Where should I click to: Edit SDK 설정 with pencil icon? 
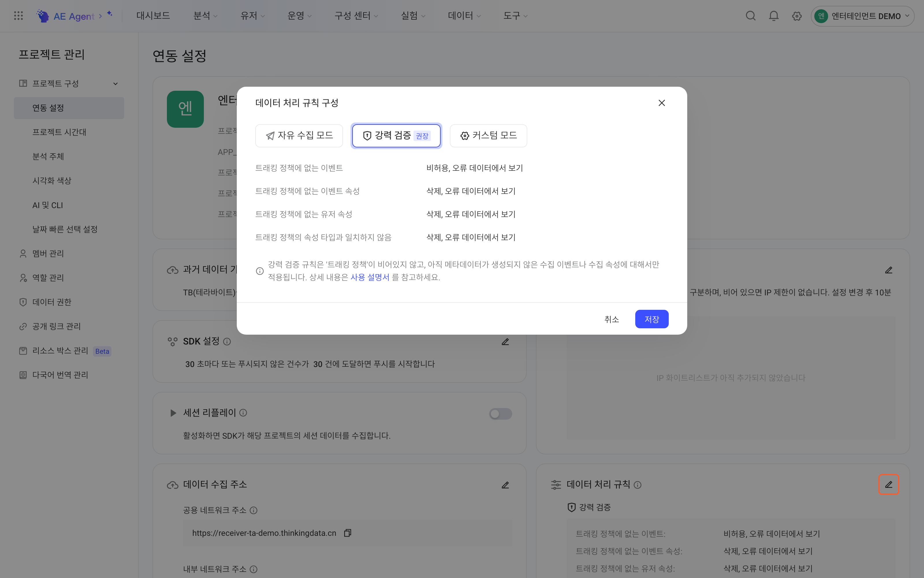tap(505, 341)
